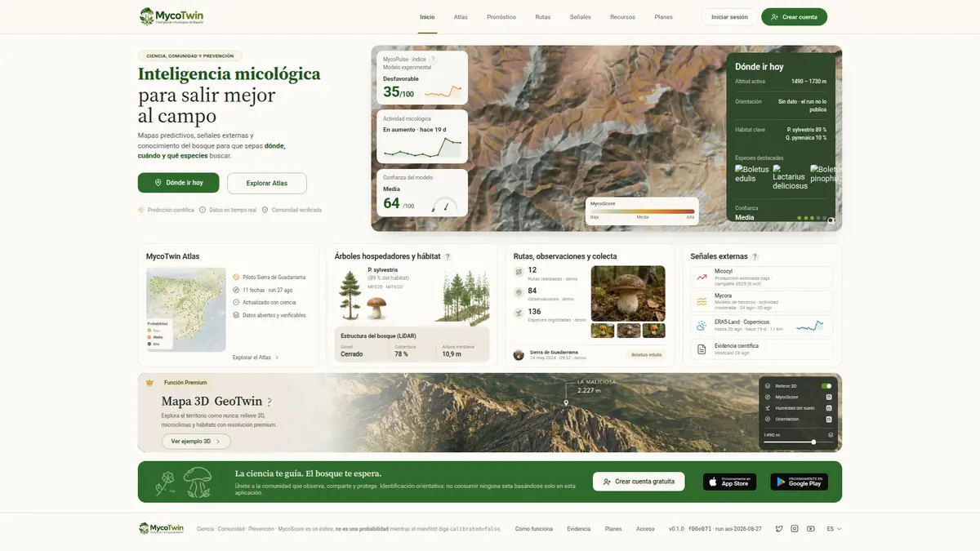
Task: Click the help icon beside Señales externas
Action: (755, 256)
